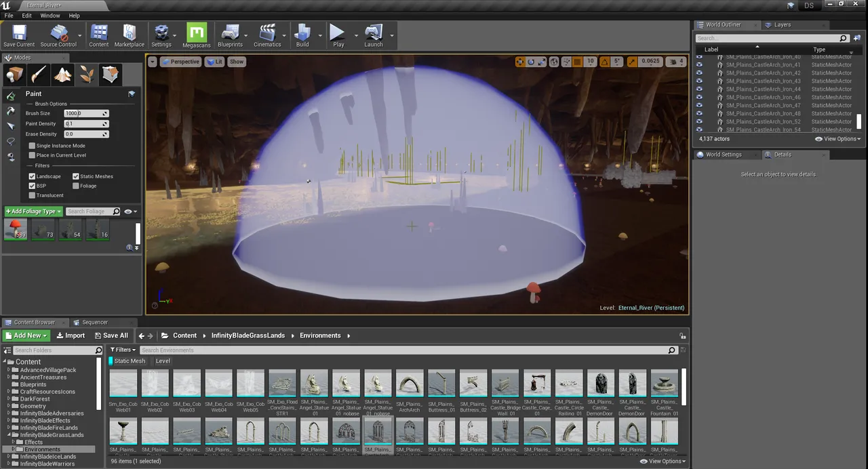Toggle world/local coordinate system globe
Image resolution: width=868 pixels, height=469 pixels.
coord(554,62)
